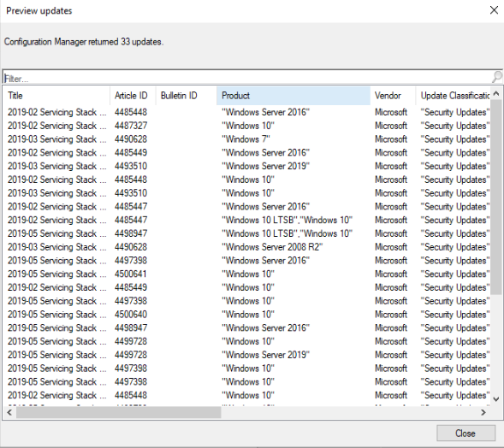Select the Article ID 4487327 cell
504x448 pixels.
(131, 126)
